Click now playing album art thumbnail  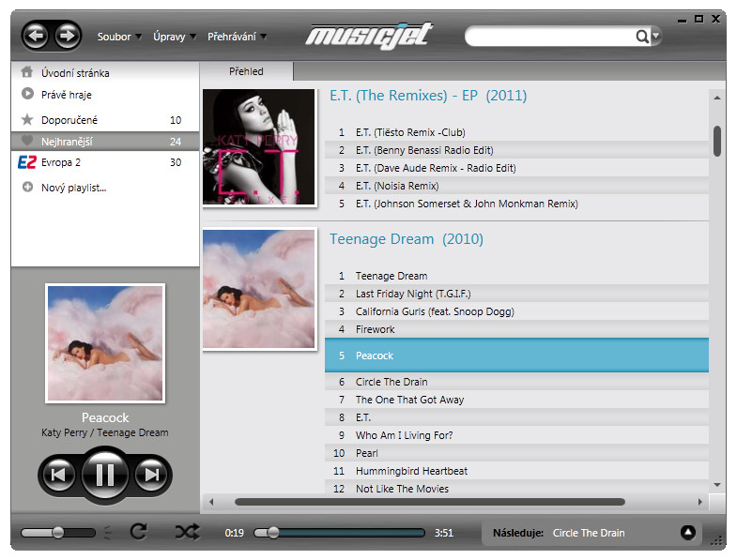[105, 343]
